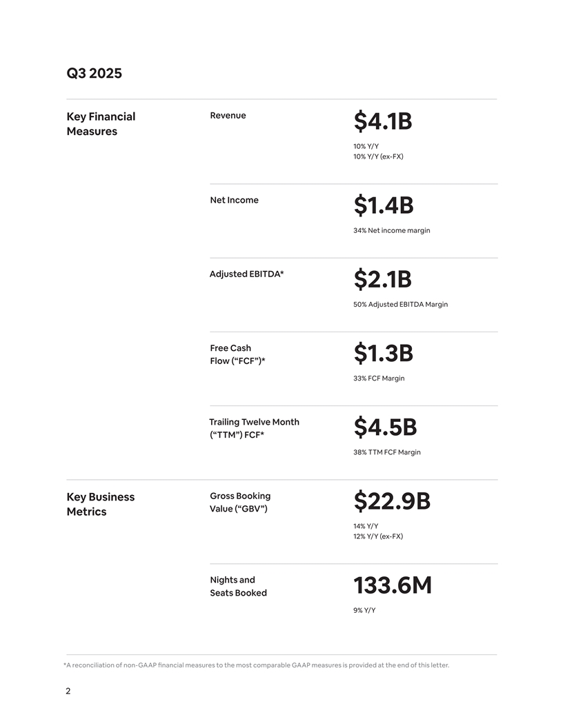This screenshot has width=563, height=728.
Task: Click the $4.5B TTM FCF figure
Action: 385,427
